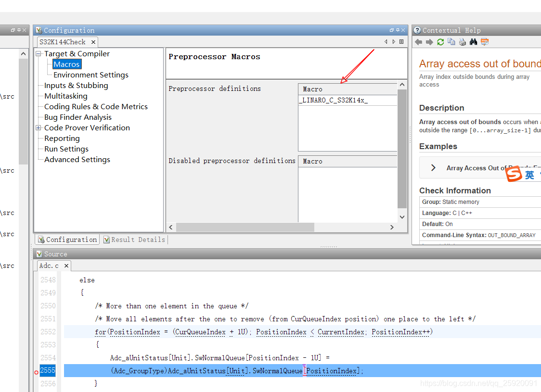This screenshot has height=392, width=541.
Task: Collapse the Target & Compiler node
Action: [x=39, y=53]
